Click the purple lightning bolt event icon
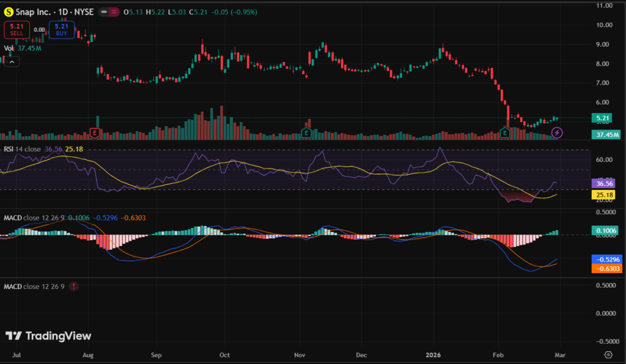The height and width of the screenshot is (364, 626). [557, 133]
